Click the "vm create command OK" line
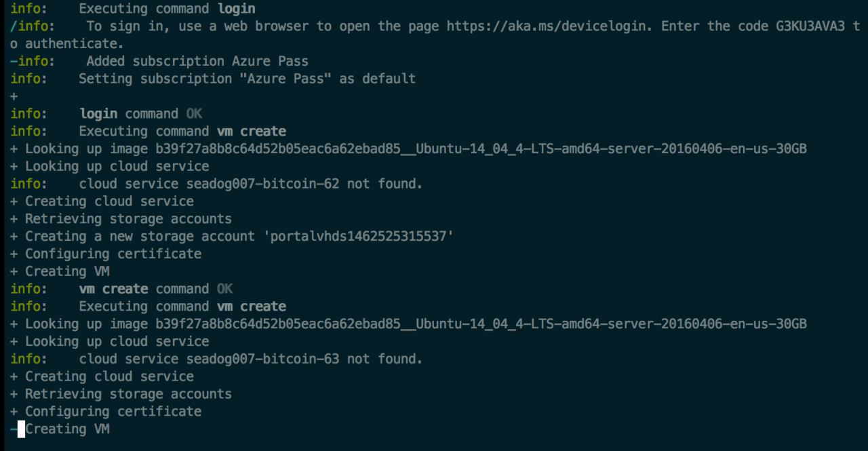The height and width of the screenshot is (451, 868). tap(156, 289)
